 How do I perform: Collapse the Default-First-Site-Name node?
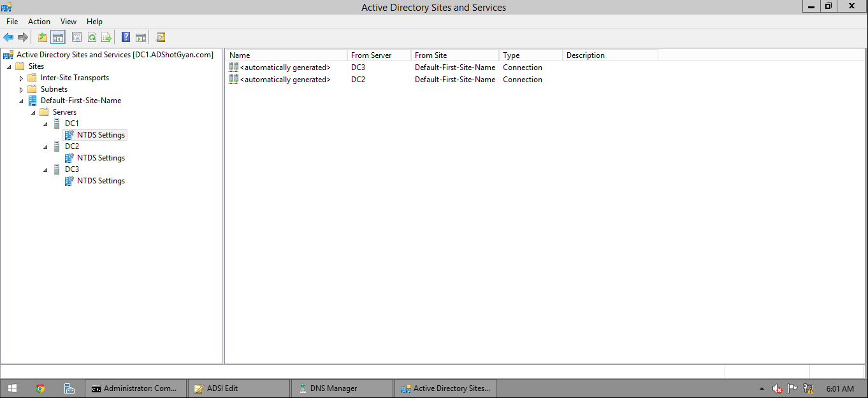coord(21,101)
